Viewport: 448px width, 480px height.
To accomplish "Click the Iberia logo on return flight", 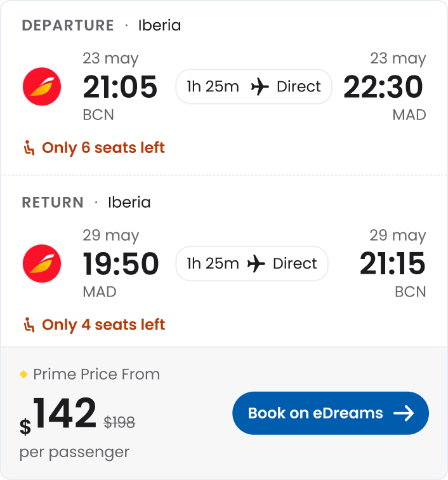I will coord(42,263).
